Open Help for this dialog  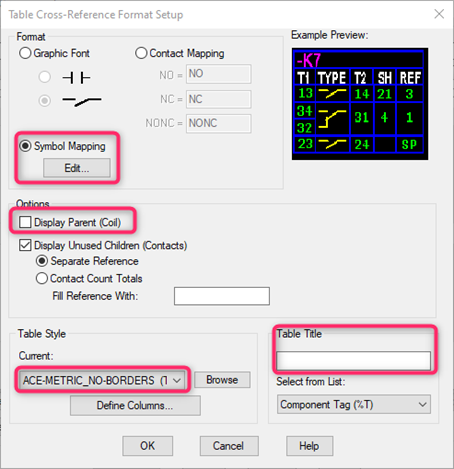(309, 446)
